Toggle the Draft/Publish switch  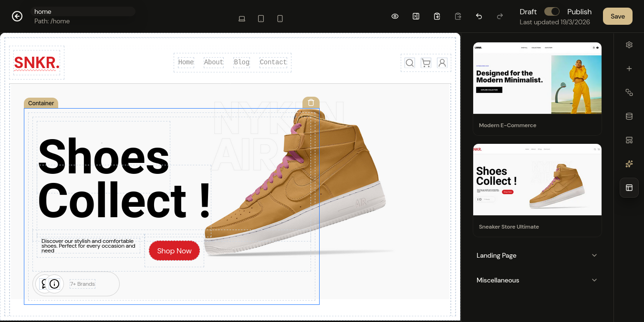[x=552, y=11]
